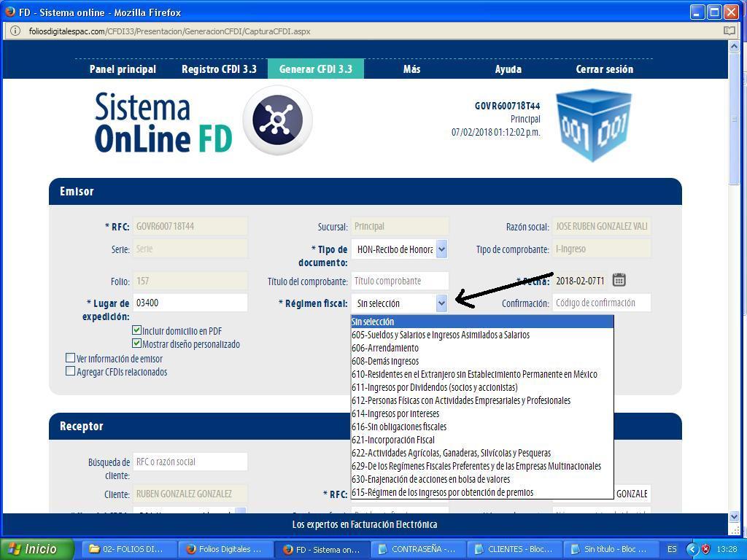747x560 pixels.
Task: Click the Emisor section header
Action: (x=365, y=192)
